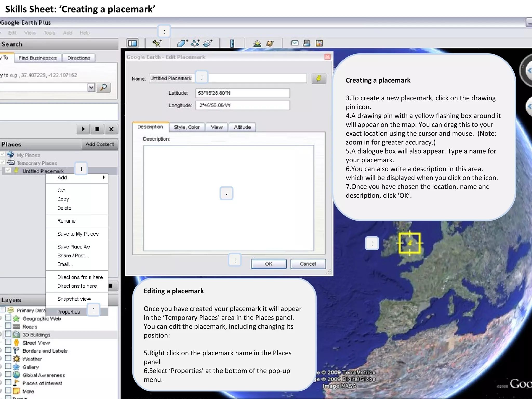
Task: Click the planet switch (Sky) icon
Action: tap(270, 43)
